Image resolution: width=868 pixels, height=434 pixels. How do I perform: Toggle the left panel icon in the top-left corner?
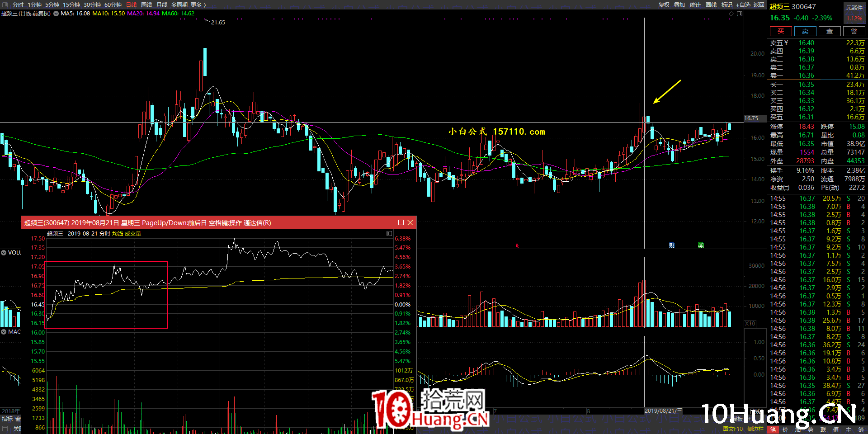(x=5, y=5)
